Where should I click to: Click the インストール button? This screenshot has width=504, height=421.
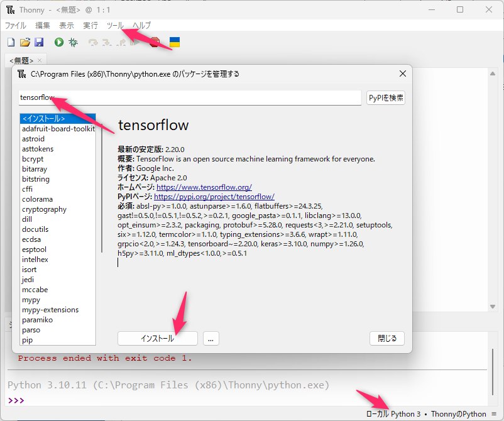click(157, 338)
